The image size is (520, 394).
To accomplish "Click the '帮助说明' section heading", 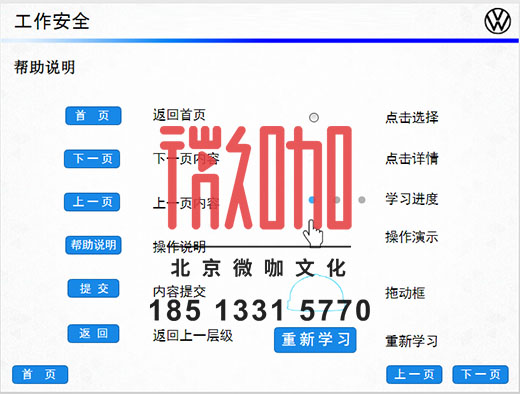I will pyautogui.click(x=45, y=67).
